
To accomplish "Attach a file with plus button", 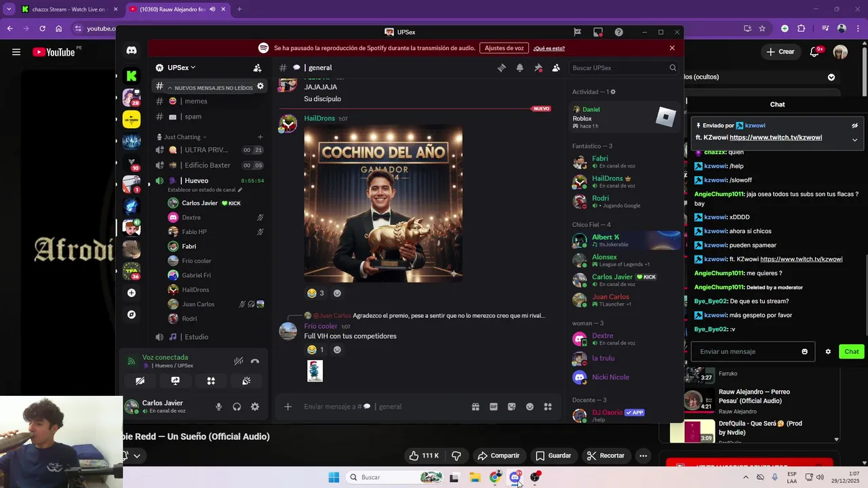I will click(x=288, y=407).
